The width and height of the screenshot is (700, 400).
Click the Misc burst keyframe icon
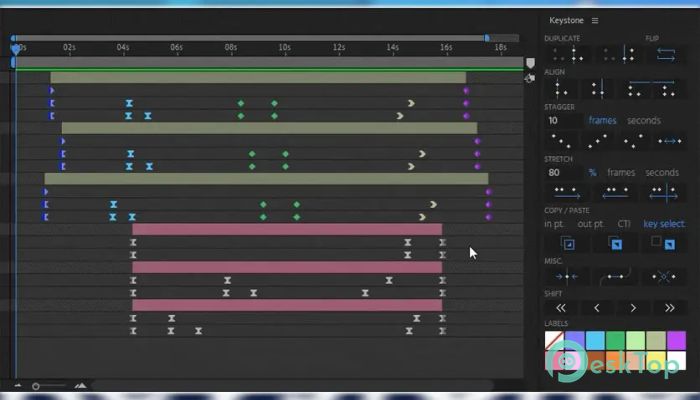663,277
